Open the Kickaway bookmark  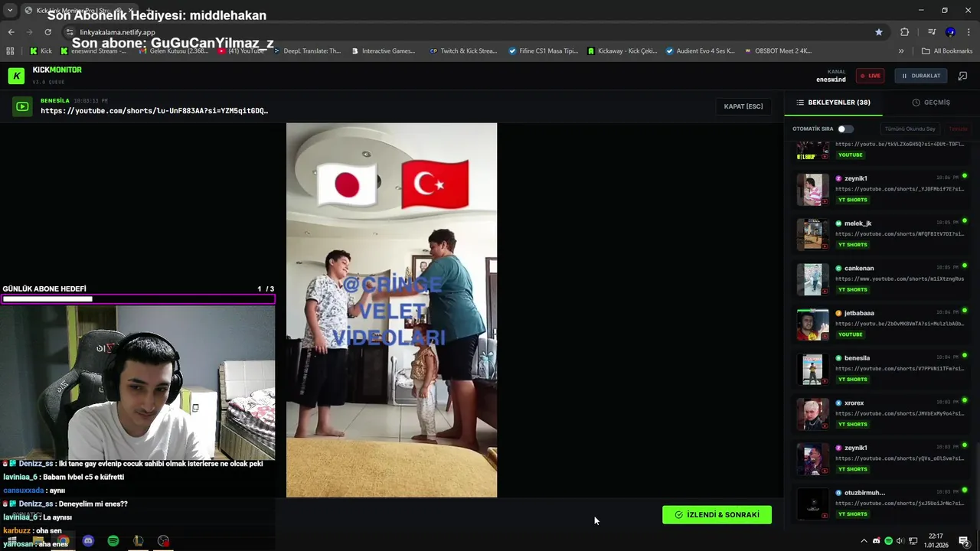click(x=622, y=51)
